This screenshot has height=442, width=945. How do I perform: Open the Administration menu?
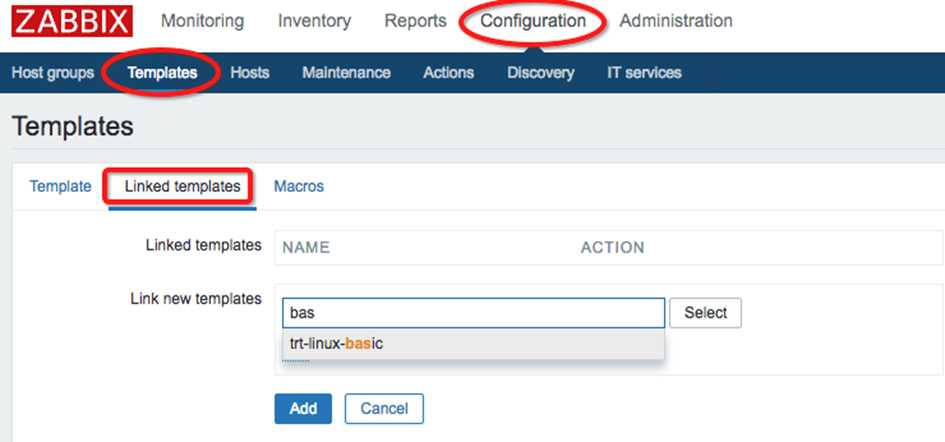tap(676, 21)
